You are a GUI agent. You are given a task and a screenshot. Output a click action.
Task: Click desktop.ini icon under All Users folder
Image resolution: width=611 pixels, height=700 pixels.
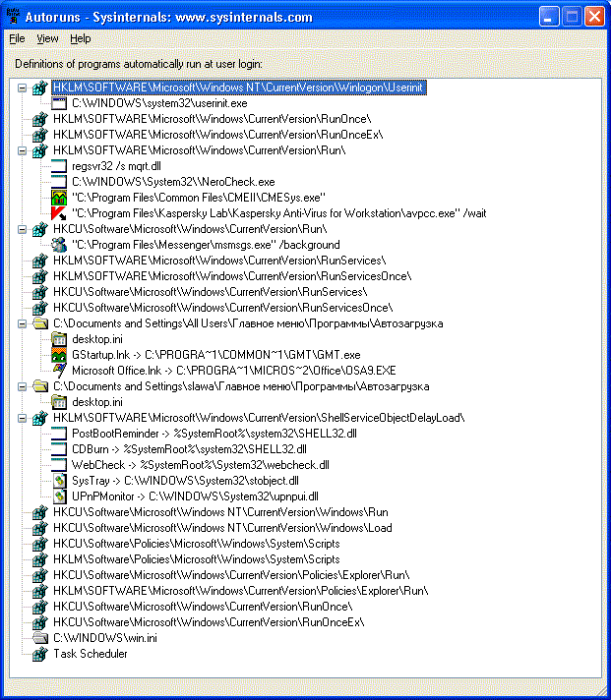click(x=58, y=339)
